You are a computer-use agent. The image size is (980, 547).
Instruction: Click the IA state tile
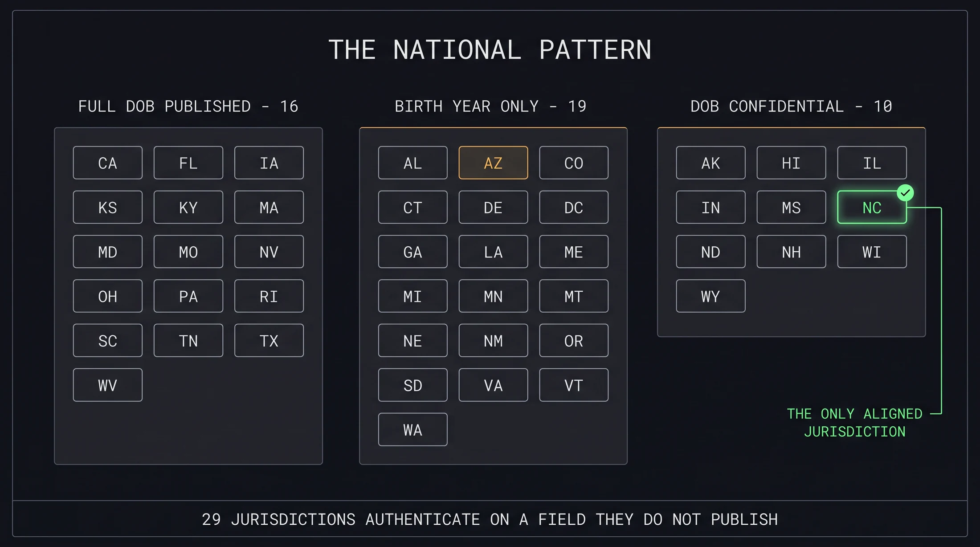click(x=269, y=163)
